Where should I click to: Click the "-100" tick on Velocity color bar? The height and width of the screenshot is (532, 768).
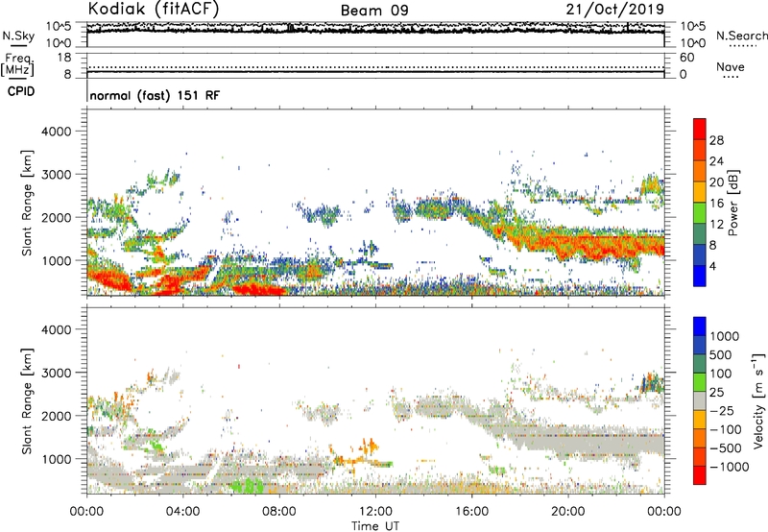[726, 429]
